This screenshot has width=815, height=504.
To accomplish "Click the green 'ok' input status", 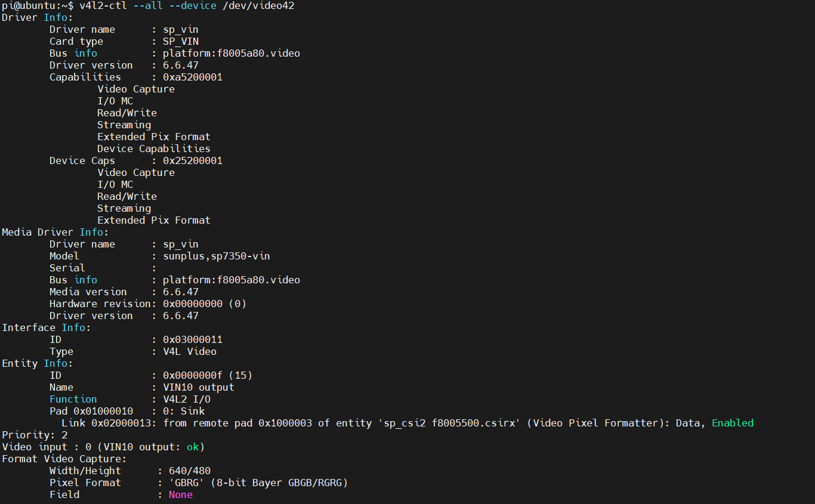I will [x=193, y=447].
